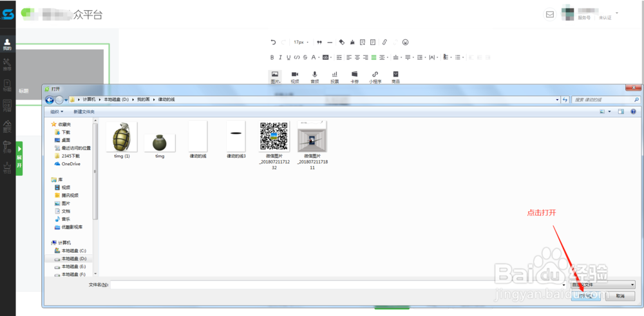This screenshot has height=316, width=644.
Task: Insert a horizontal divider line
Action: click(329, 42)
